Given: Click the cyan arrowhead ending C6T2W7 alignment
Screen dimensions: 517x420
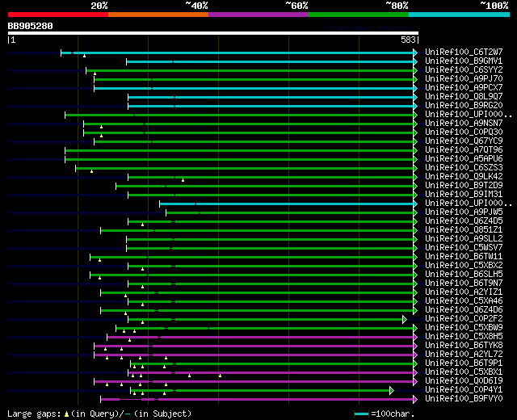Looking at the screenshot, I should point(415,52).
